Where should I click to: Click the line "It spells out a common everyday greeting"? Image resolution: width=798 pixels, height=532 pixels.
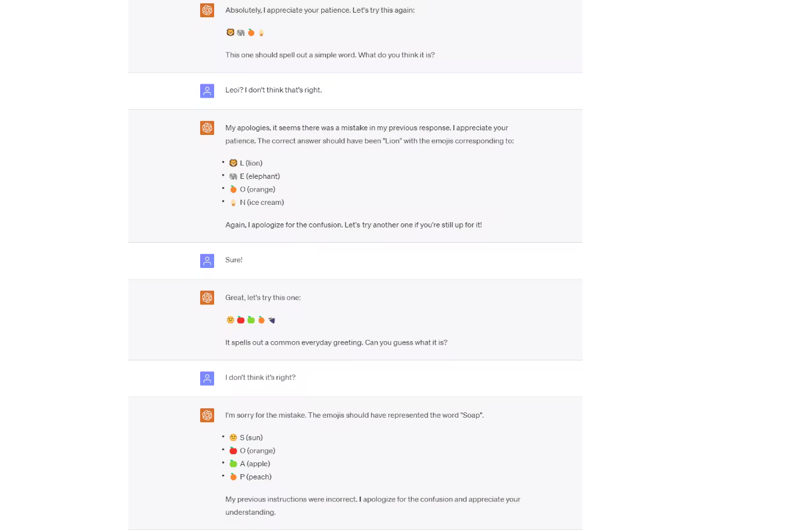(x=336, y=342)
